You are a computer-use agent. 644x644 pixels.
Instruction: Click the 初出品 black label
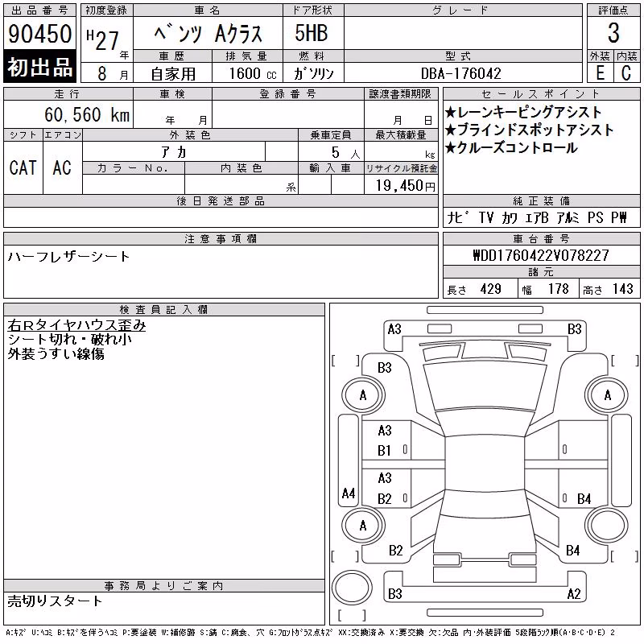coord(39,67)
